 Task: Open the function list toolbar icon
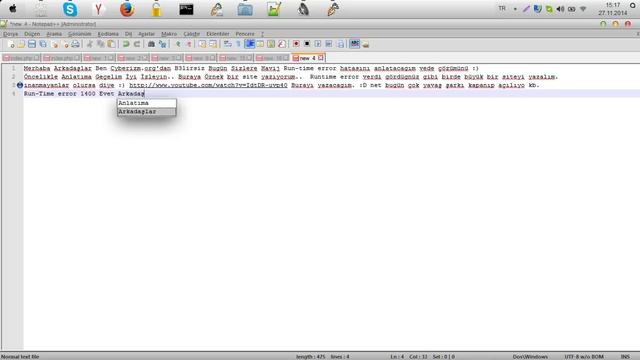point(282,44)
